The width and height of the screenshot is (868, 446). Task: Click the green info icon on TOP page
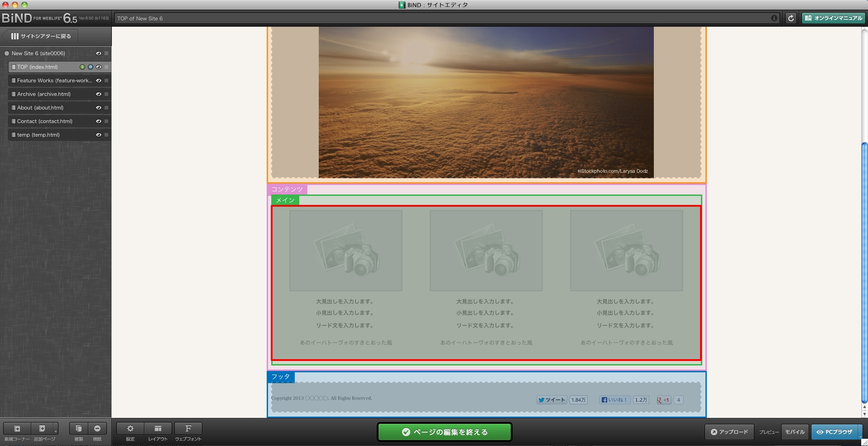click(x=82, y=67)
